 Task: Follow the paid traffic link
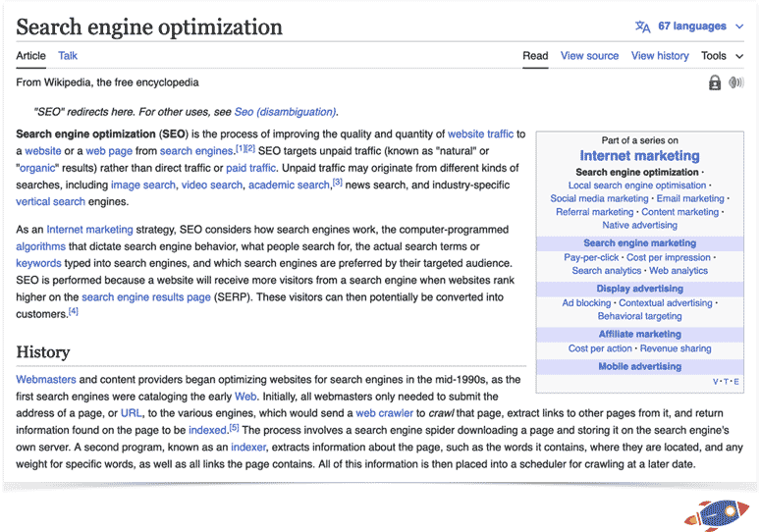[250, 168]
